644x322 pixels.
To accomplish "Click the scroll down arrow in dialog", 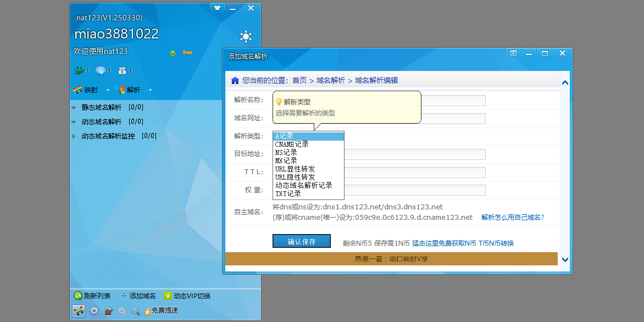I will point(565,259).
